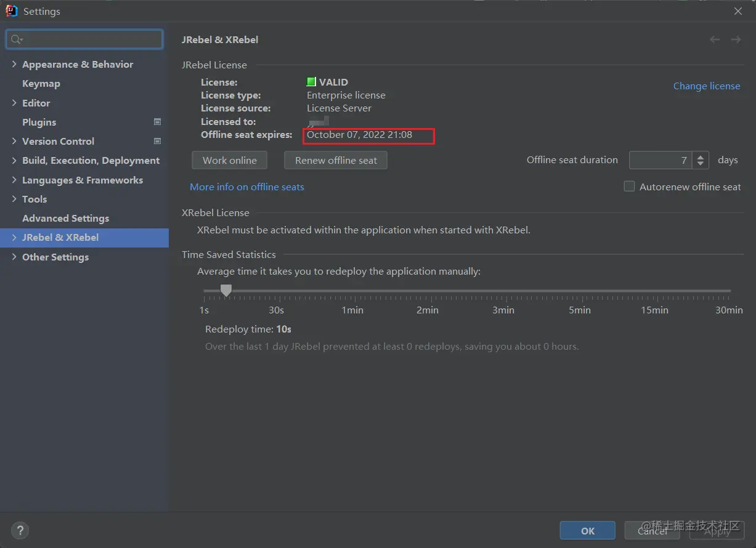Click the Apply button

[717, 530]
